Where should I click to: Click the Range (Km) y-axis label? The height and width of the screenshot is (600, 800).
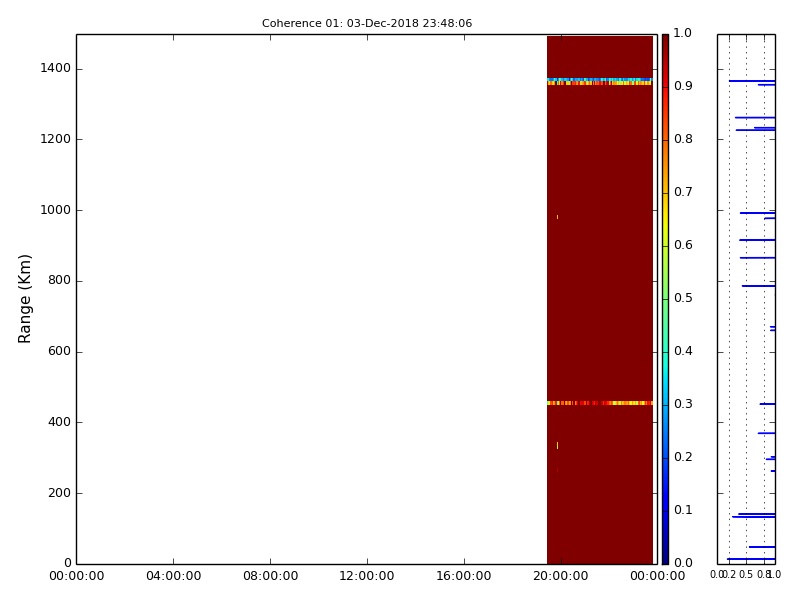24,299
